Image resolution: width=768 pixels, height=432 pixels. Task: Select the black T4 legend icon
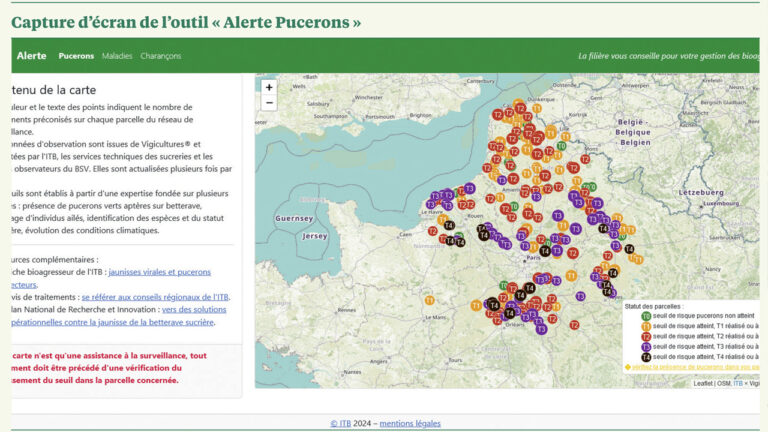[646, 357]
